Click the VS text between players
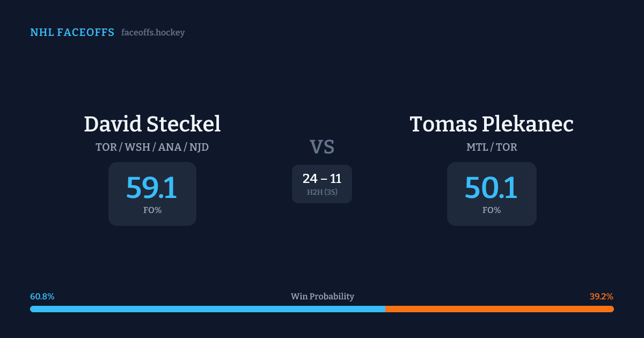 tap(322, 147)
